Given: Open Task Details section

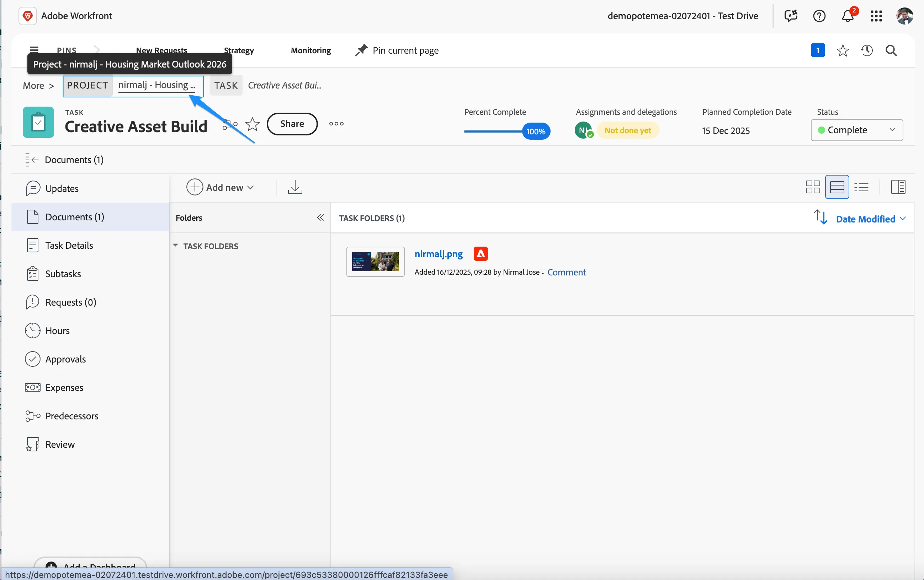Looking at the screenshot, I should pyautogui.click(x=90, y=245).
